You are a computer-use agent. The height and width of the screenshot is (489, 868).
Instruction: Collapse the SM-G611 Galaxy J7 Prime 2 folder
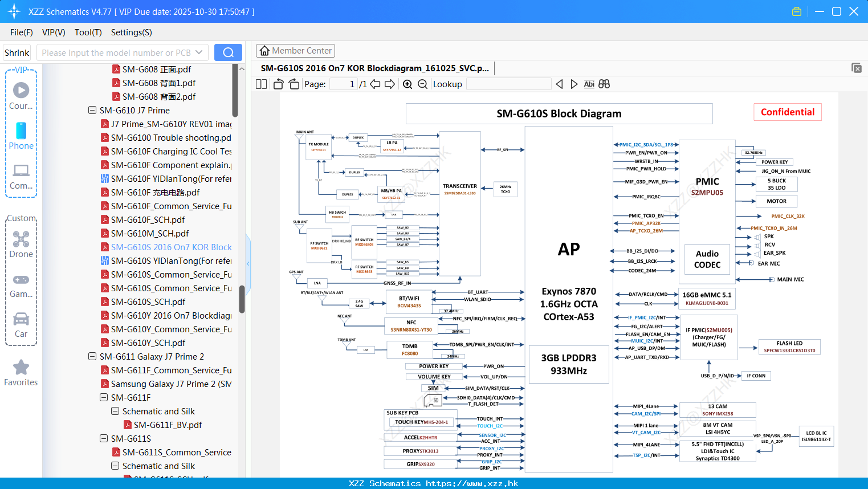coord(92,357)
